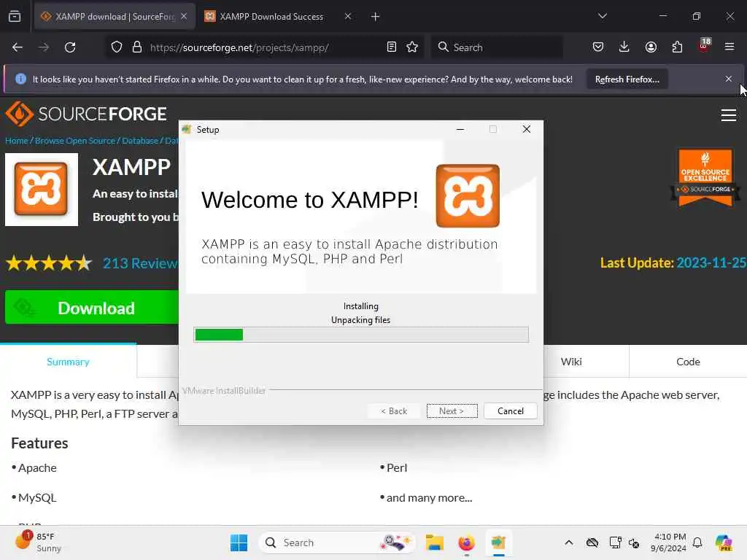Open the notifications bell icon

click(697, 542)
